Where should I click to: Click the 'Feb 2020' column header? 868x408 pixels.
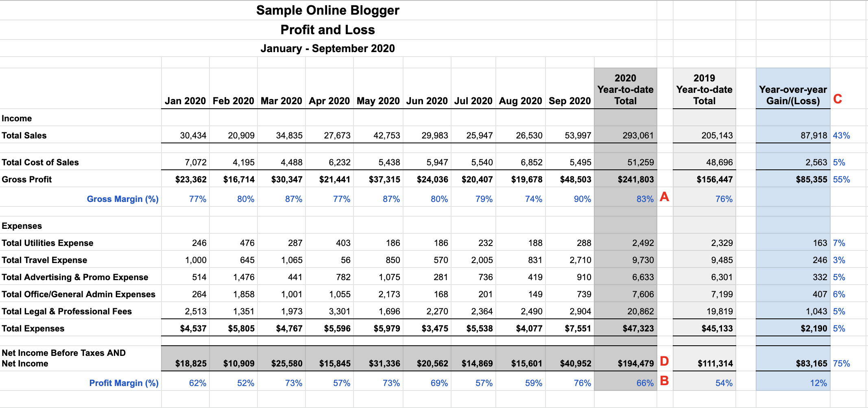[x=233, y=101]
